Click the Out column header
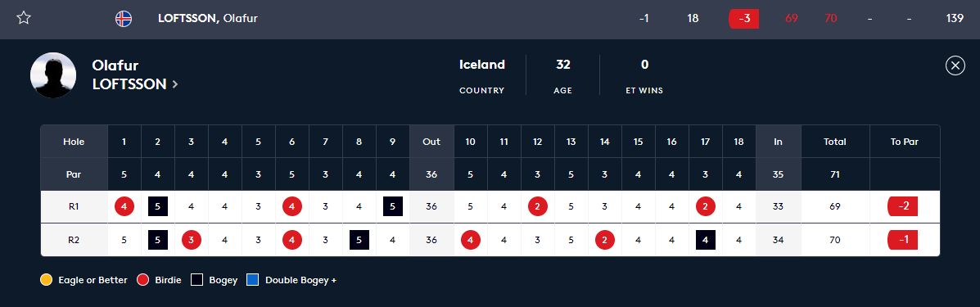This screenshot has width=980, height=307. coord(431,142)
